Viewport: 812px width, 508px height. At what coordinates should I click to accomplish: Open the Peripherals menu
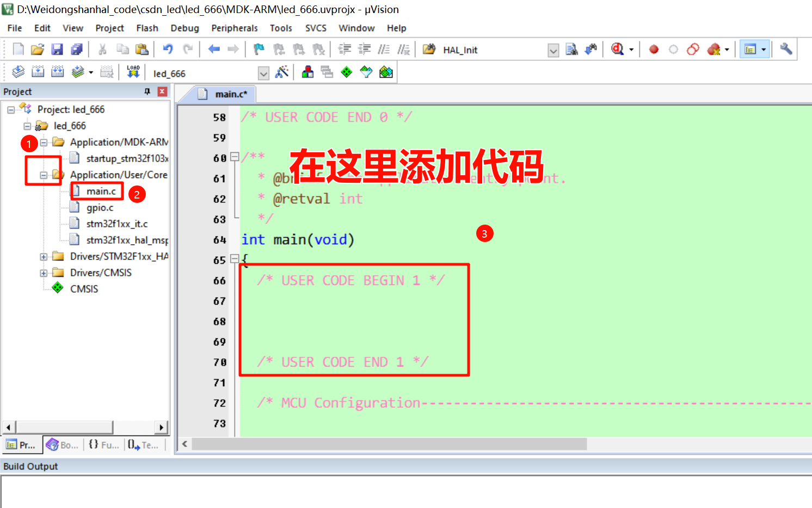235,28
